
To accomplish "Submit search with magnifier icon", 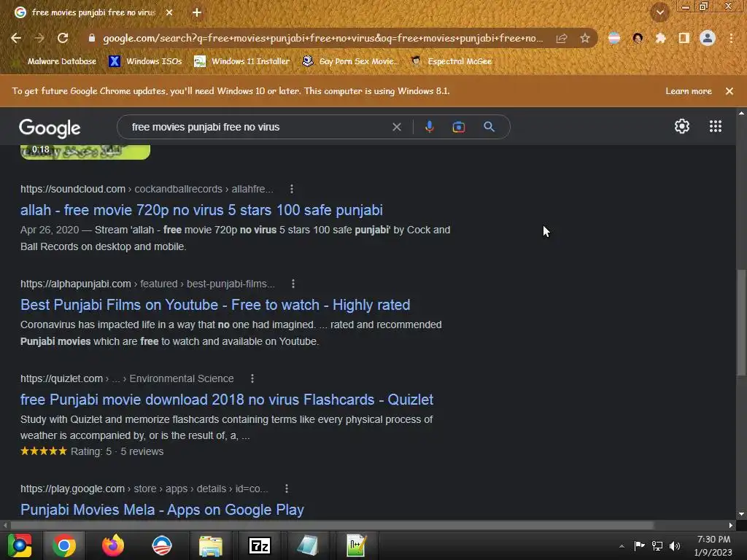I will pyautogui.click(x=489, y=127).
